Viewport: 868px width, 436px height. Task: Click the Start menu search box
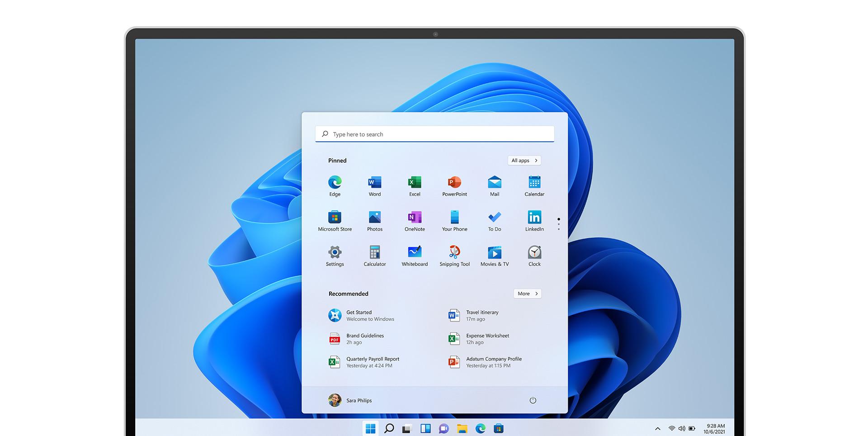(435, 134)
